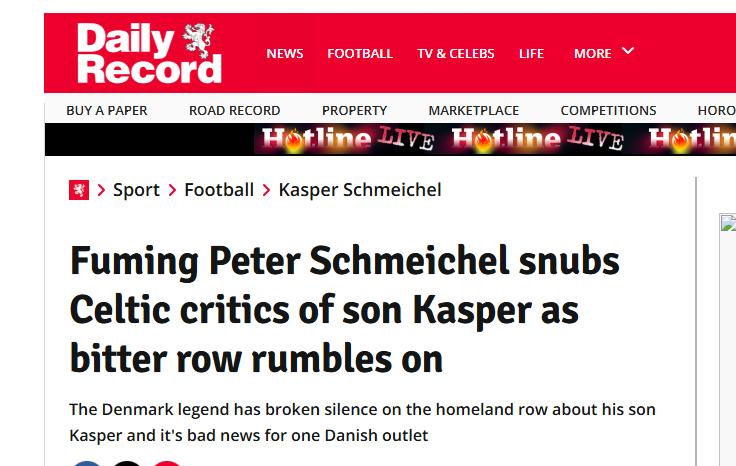This screenshot has width=736, height=466.
Task: Click the broken image icon in sidebar
Action: [728, 223]
